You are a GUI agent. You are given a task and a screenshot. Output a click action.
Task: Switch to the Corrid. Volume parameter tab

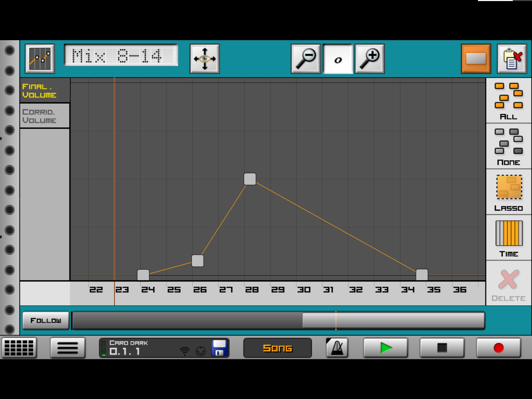pos(45,116)
